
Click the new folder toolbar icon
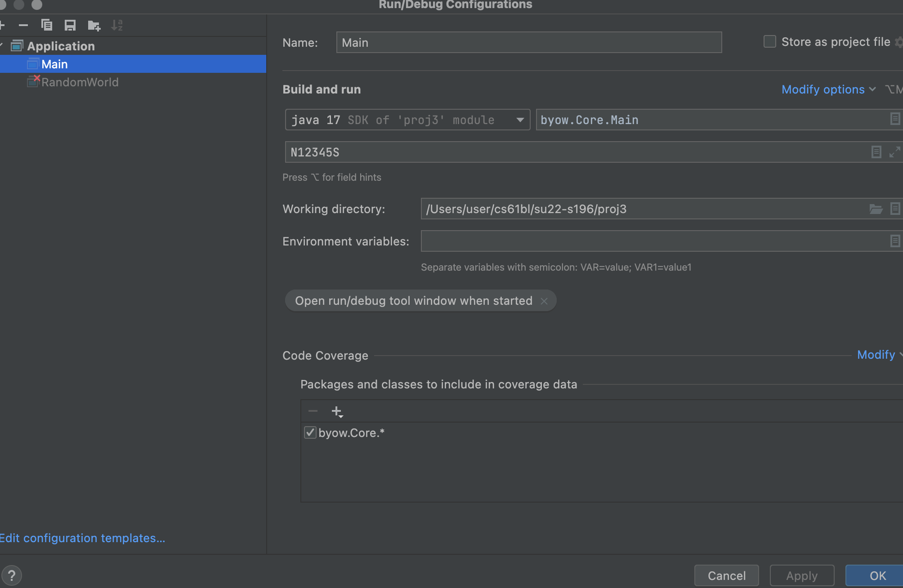[94, 25]
